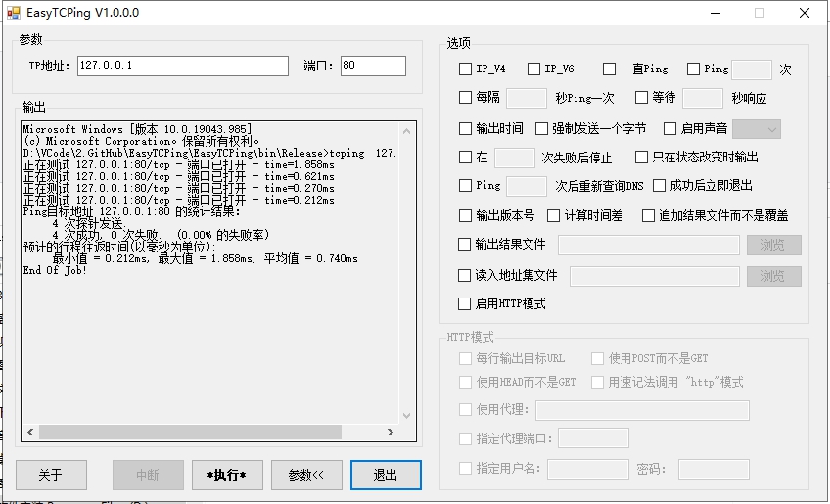Tick the 一直Ping checkbox

609,69
